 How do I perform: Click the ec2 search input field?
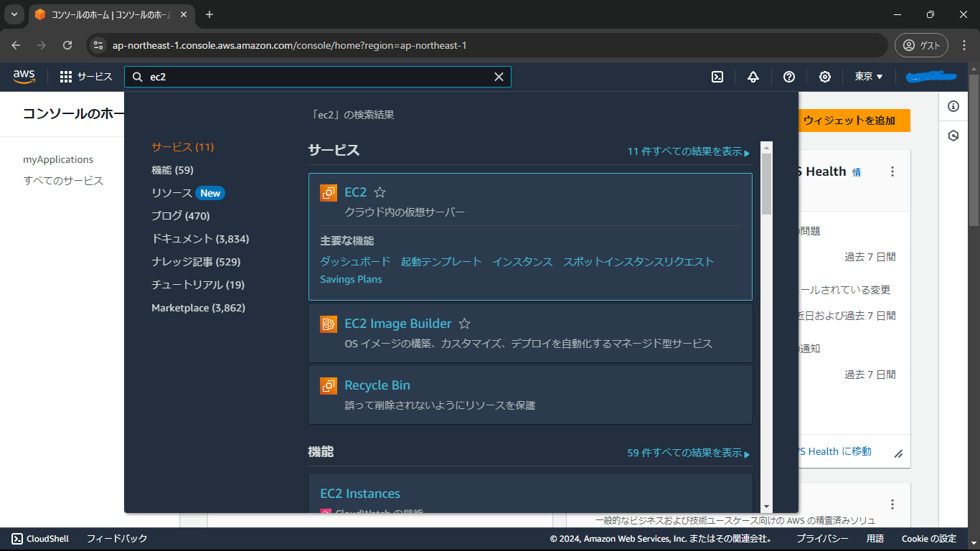click(318, 77)
